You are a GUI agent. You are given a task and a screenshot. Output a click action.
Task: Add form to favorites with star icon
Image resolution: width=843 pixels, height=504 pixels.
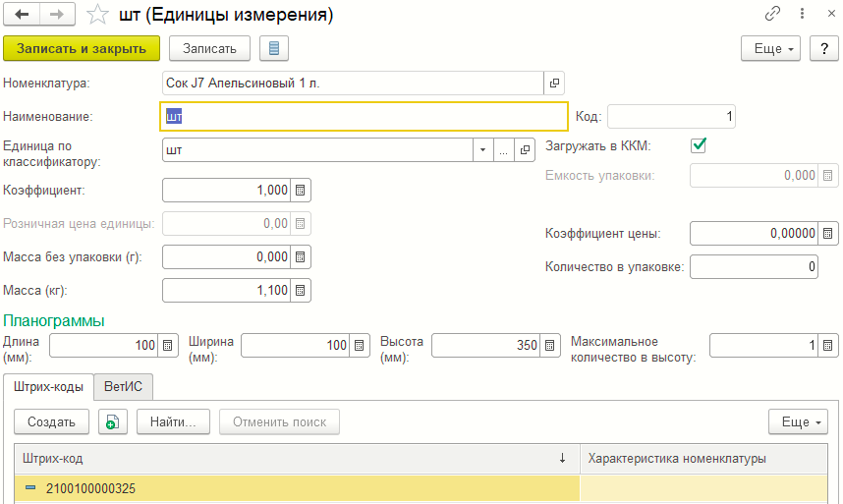(x=97, y=15)
